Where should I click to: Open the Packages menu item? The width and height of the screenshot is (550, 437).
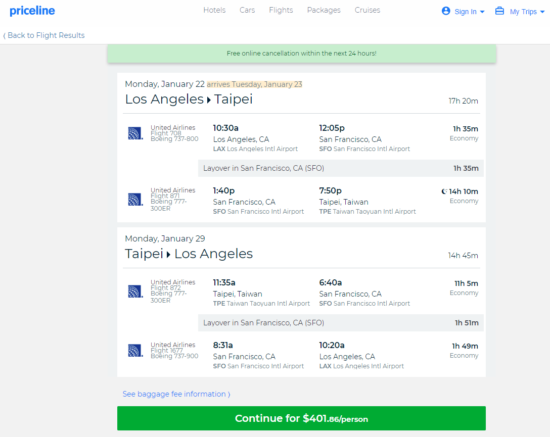[x=324, y=10]
